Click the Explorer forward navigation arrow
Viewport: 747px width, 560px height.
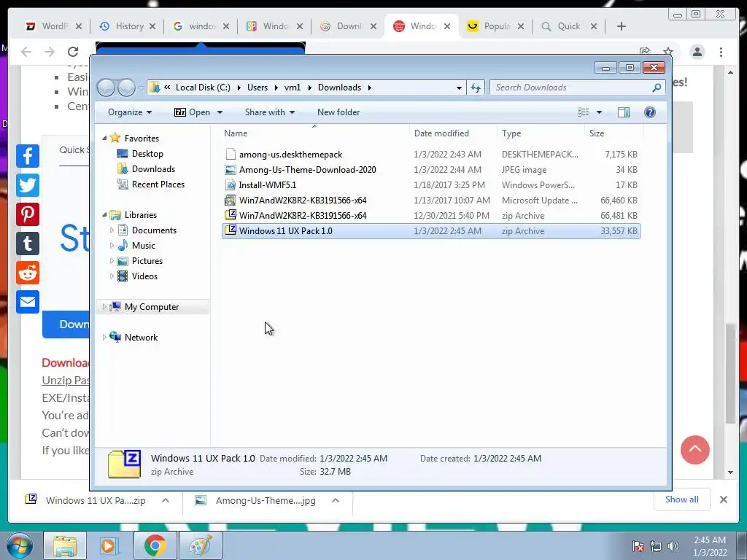click(126, 87)
